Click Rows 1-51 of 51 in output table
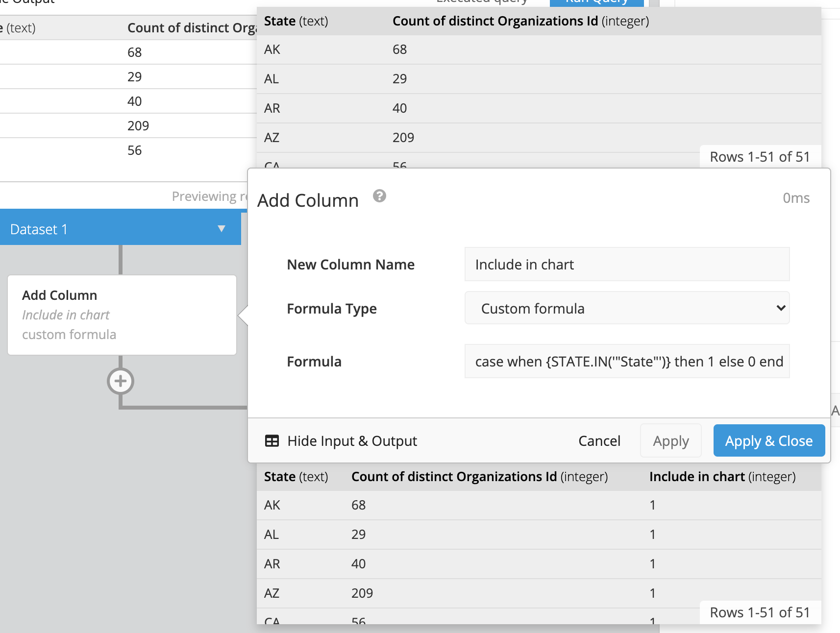840x633 pixels. tap(760, 612)
